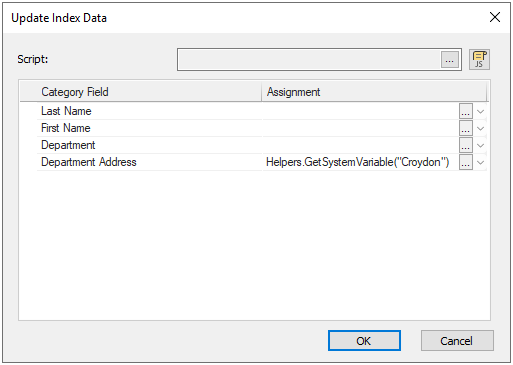
Task: Browse for script with ellipsis button
Action: point(449,60)
